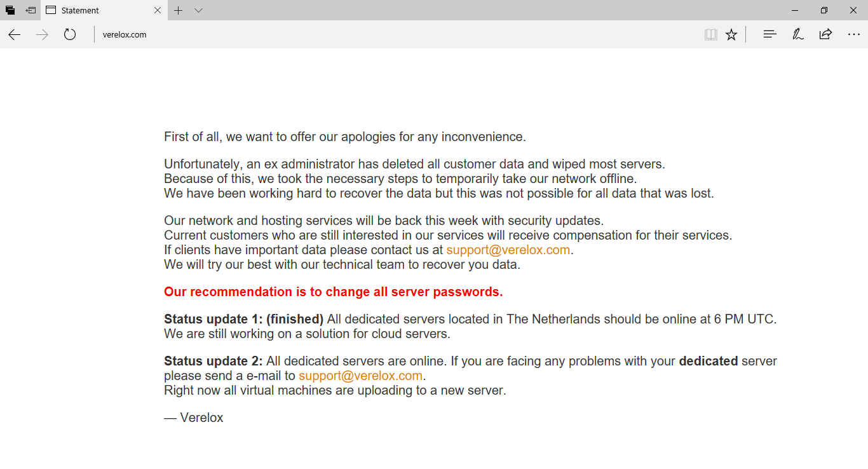Minimize the browser window
This screenshot has width=868, height=469.
tap(795, 10)
